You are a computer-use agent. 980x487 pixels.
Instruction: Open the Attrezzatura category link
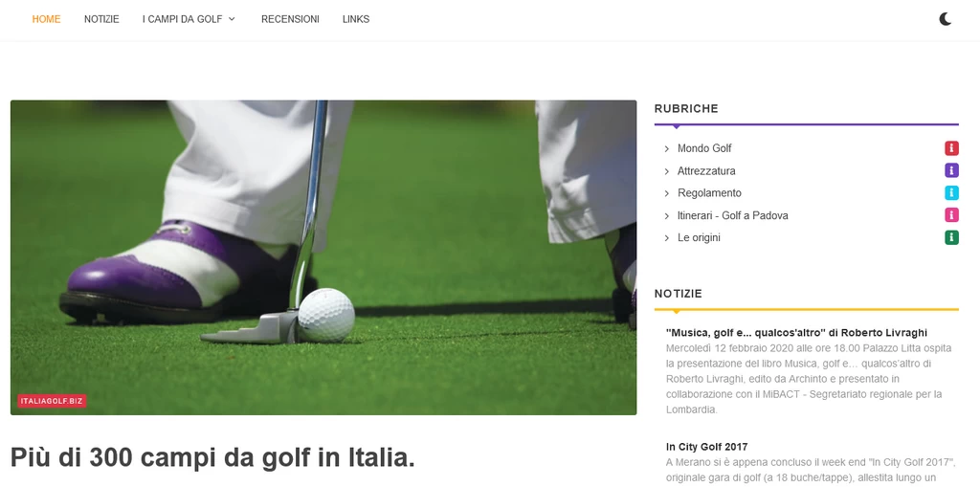706,170
